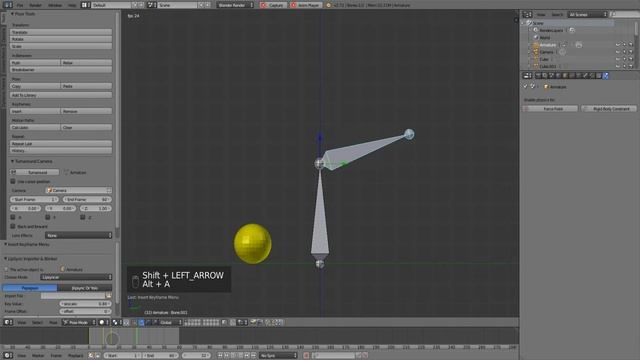Image resolution: width=640 pixels, height=360 pixels.
Task: Click the Capture button in header
Action: (x=273, y=5)
